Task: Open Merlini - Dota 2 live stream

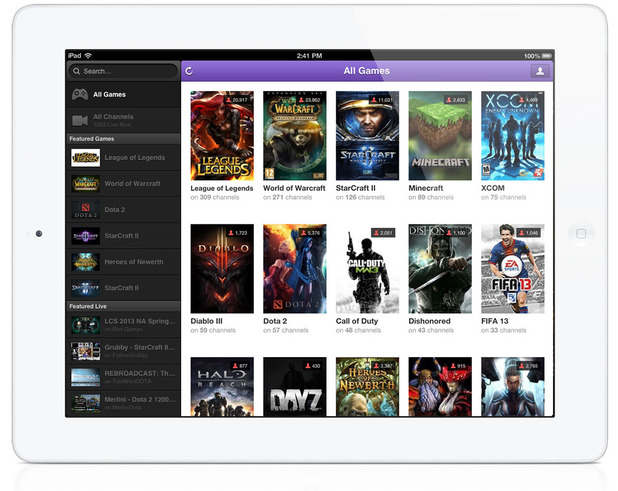Action: click(x=123, y=403)
